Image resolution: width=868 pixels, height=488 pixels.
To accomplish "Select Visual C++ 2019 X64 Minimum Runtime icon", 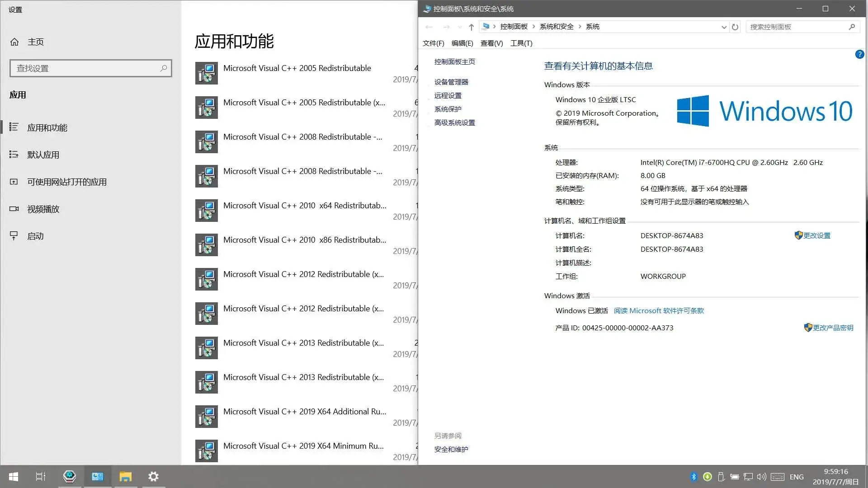I will tap(207, 451).
